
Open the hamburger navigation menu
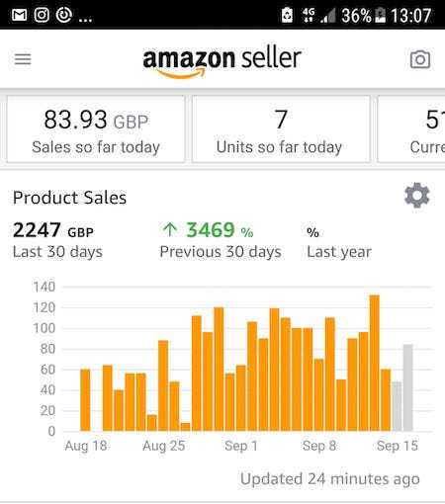23,59
